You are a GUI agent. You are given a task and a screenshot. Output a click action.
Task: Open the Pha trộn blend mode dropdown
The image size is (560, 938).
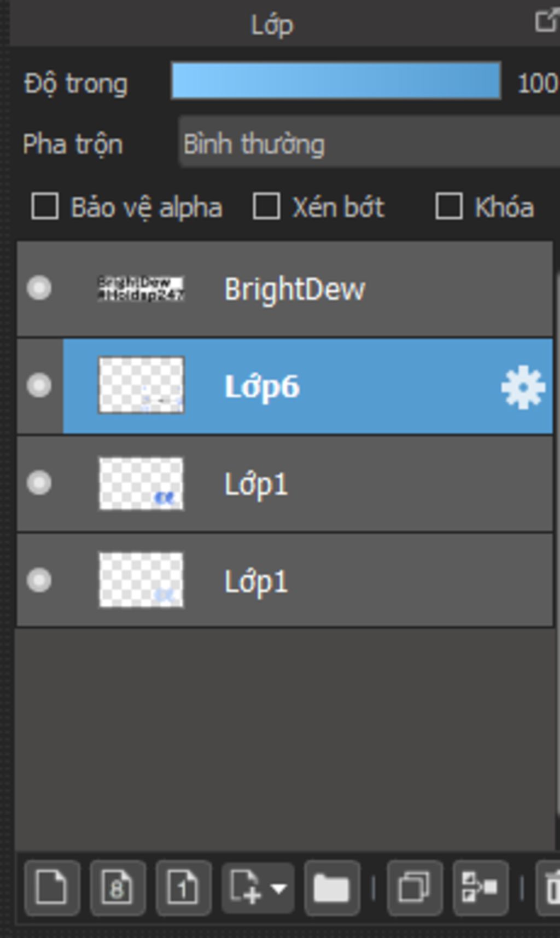(369, 143)
